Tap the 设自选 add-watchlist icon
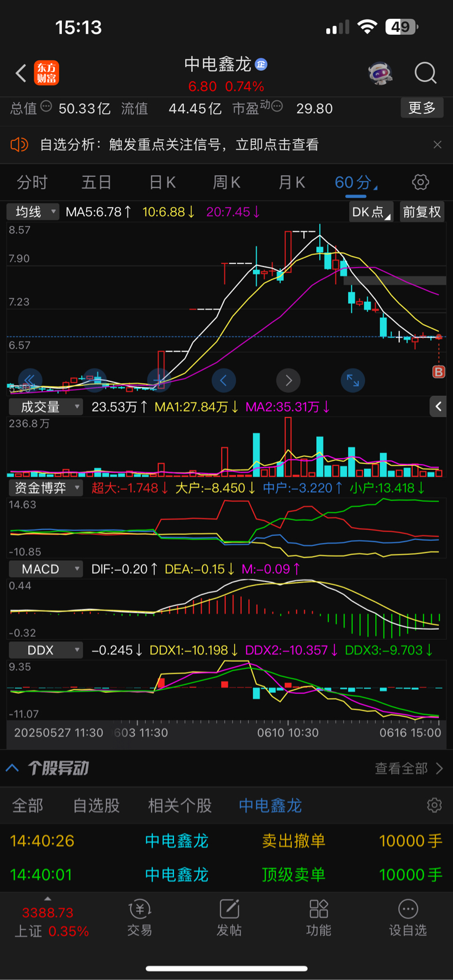The image size is (453, 980). pyautogui.click(x=408, y=917)
